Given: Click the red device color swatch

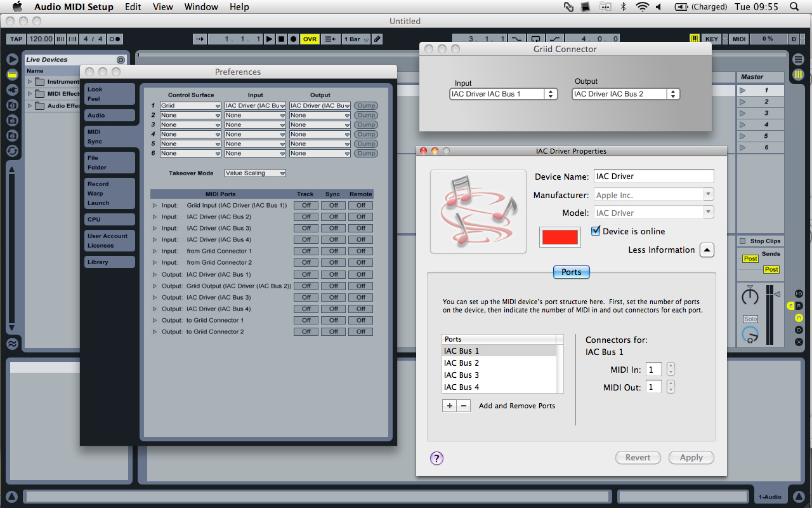Looking at the screenshot, I should coord(560,237).
